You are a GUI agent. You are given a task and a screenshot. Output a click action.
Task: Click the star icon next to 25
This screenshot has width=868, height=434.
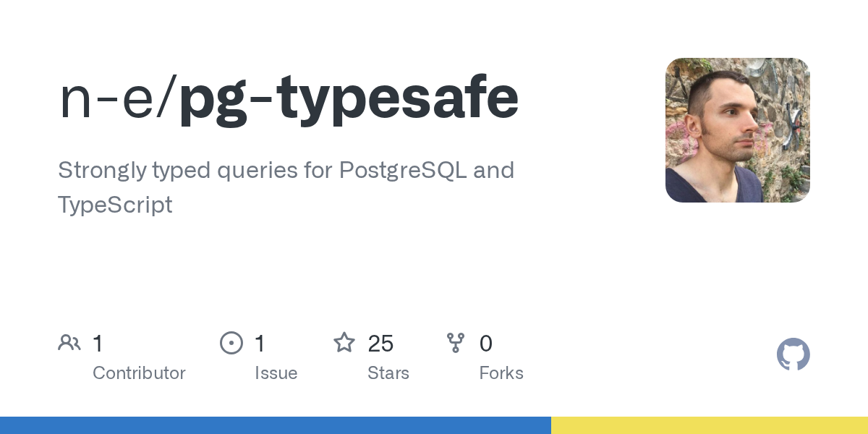tap(344, 342)
